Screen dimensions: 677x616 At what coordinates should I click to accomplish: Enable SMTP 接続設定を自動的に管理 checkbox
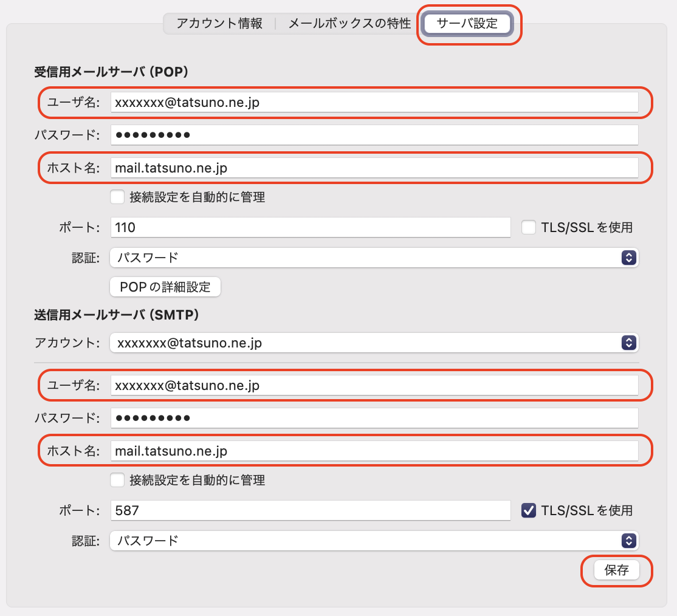pyautogui.click(x=118, y=480)
